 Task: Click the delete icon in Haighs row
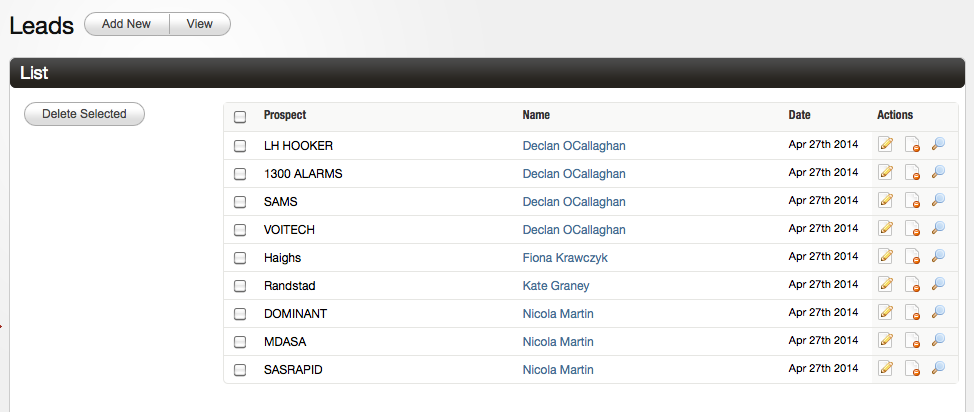912,257
